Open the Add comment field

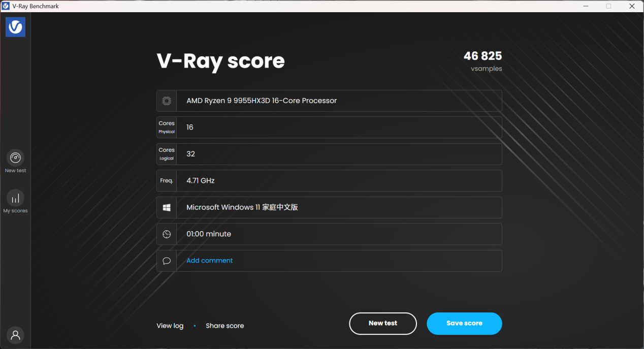tap(209, 260)
